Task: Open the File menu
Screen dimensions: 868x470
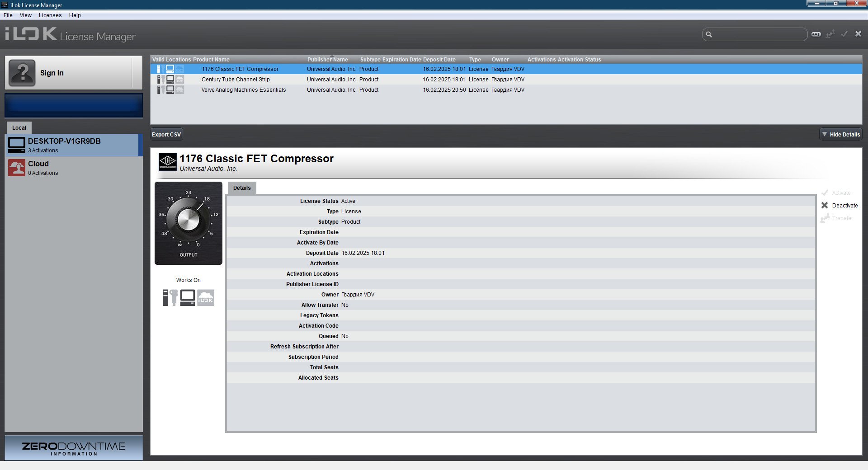Action: tap(8, 15)
